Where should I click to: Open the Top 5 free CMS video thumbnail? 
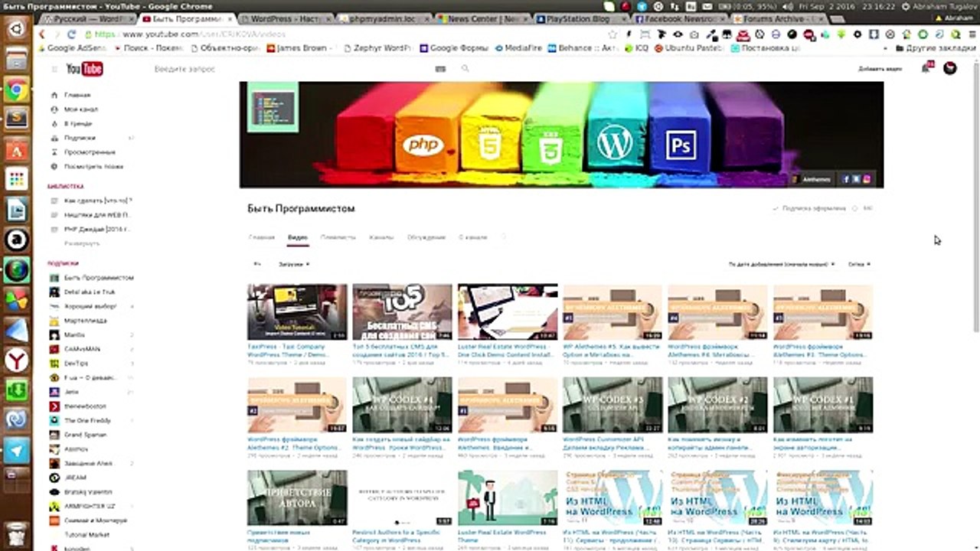402,312
